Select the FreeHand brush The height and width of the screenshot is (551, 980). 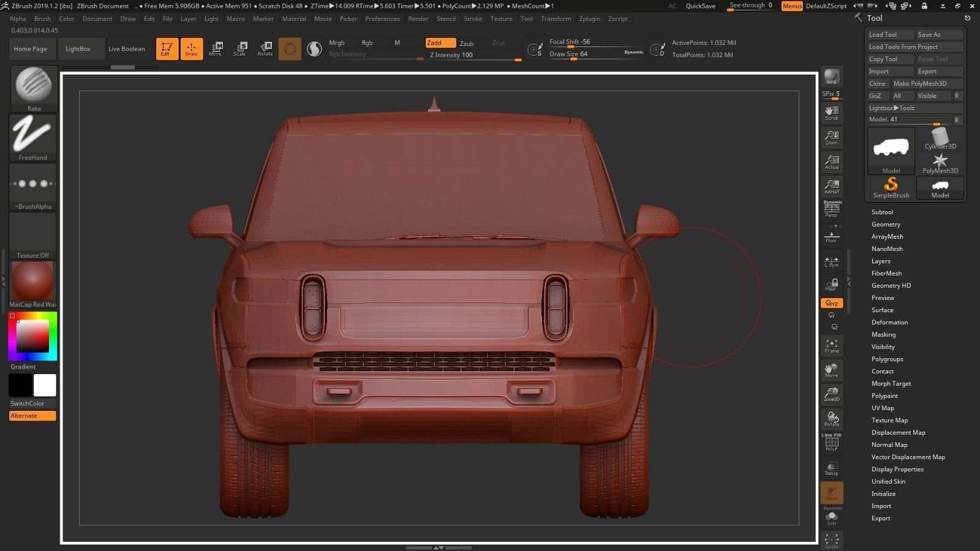click(33, 137)
